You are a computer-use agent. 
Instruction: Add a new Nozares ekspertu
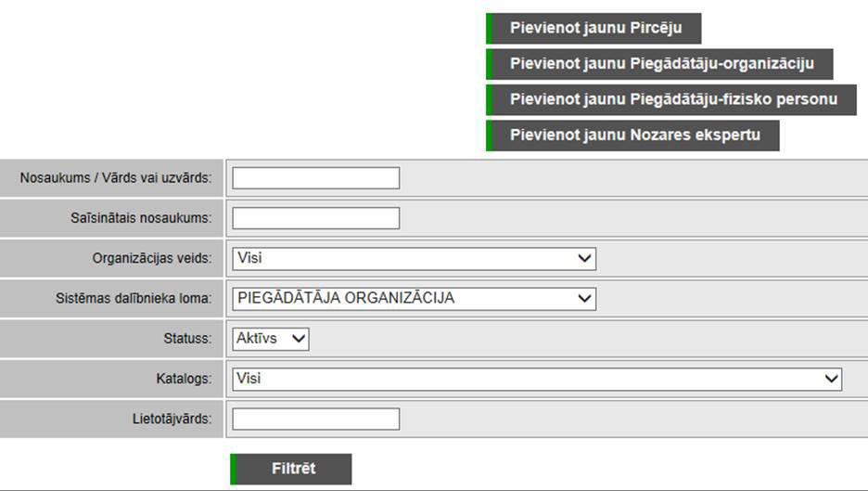point(633,135)
